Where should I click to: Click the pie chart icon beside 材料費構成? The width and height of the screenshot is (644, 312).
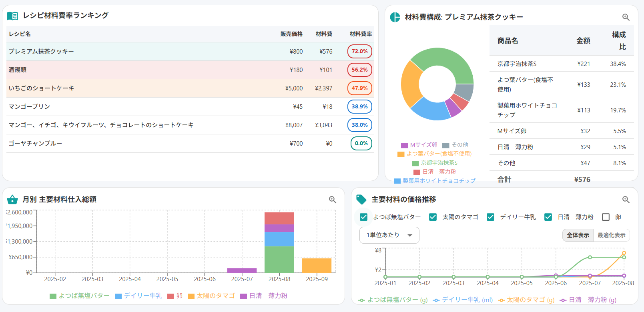(x=395, y=17)
